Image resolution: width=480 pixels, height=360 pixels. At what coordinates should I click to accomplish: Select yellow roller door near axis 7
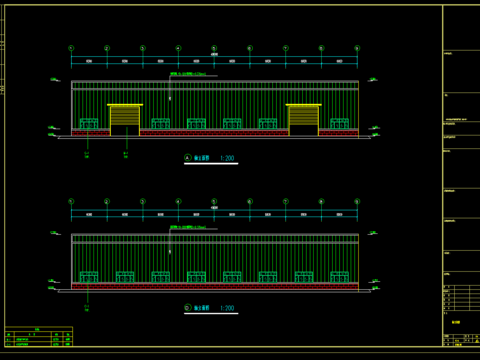pyautogui.click(x=304, y=120)
